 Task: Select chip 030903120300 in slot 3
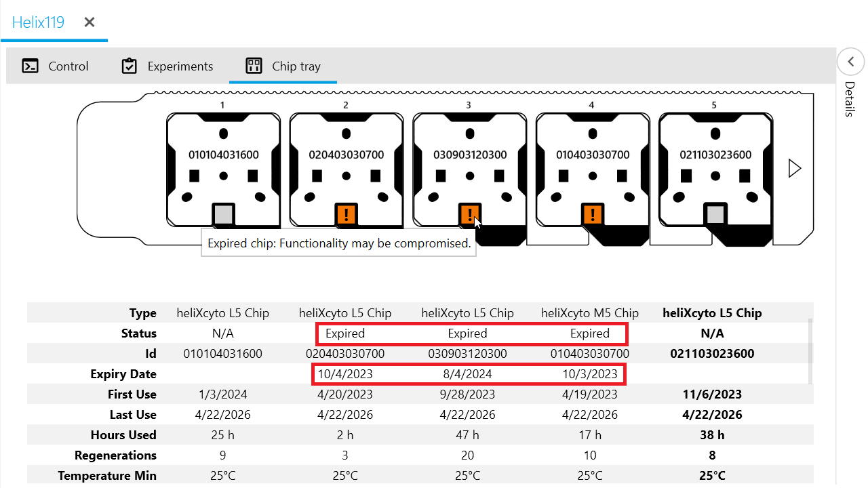tap(470, 169)
